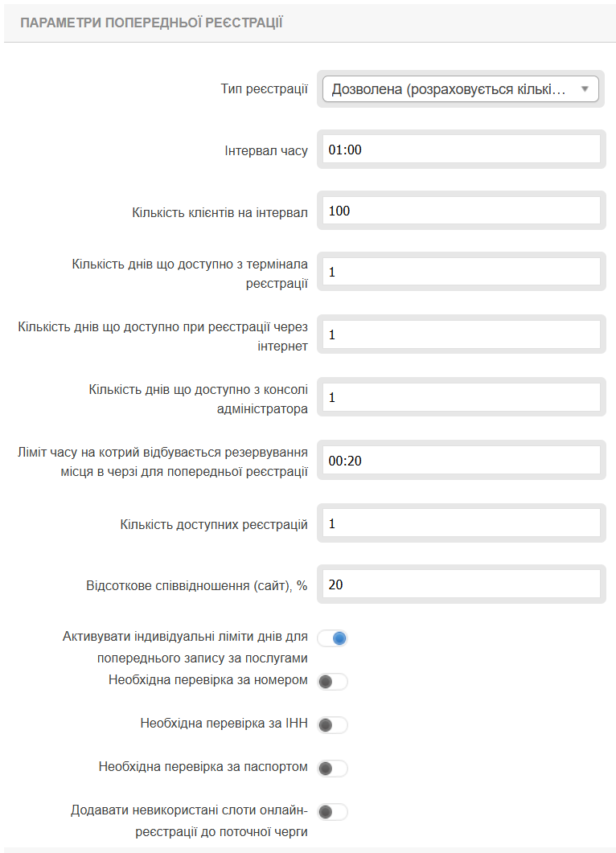Click the Тип реєстрації label
This screenshot has height=853, width=616.
pyautogui.click(x=264, y=88)
